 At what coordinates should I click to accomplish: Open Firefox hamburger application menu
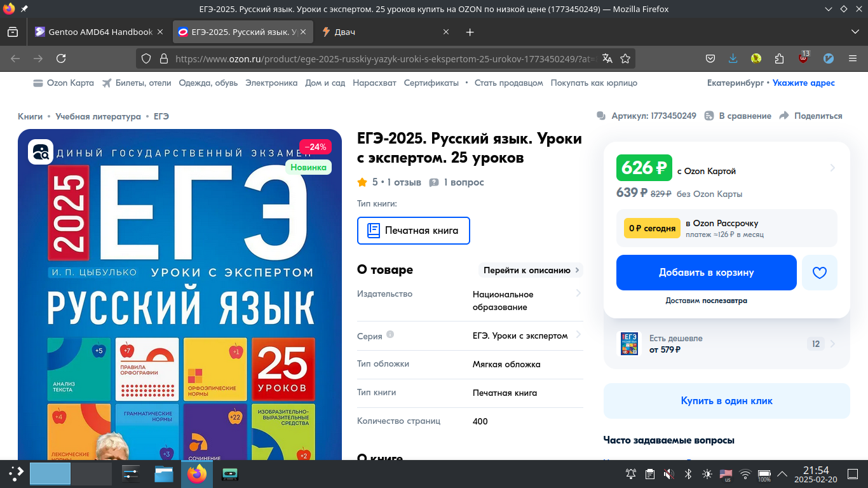[853, 58]
